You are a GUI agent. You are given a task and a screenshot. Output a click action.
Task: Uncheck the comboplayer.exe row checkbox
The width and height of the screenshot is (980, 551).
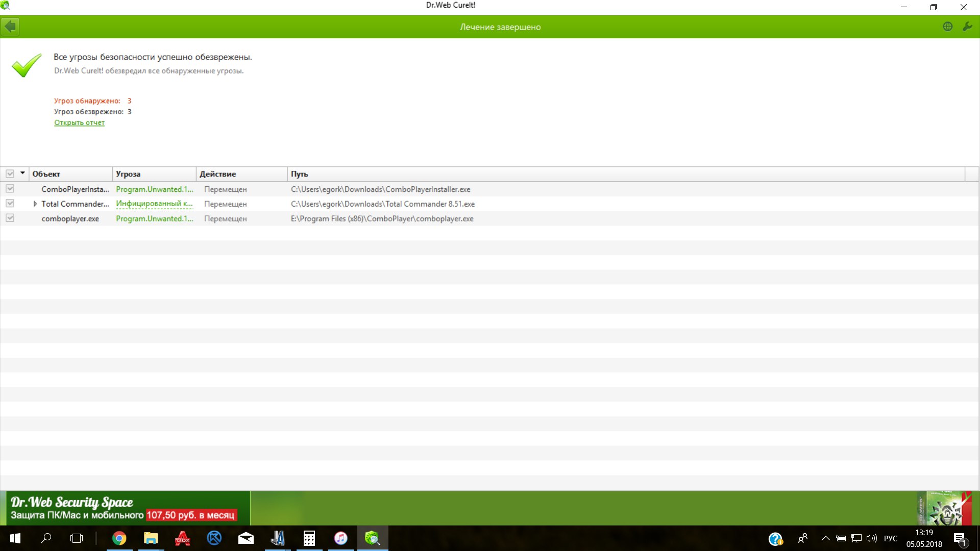(x=10, y=218)
